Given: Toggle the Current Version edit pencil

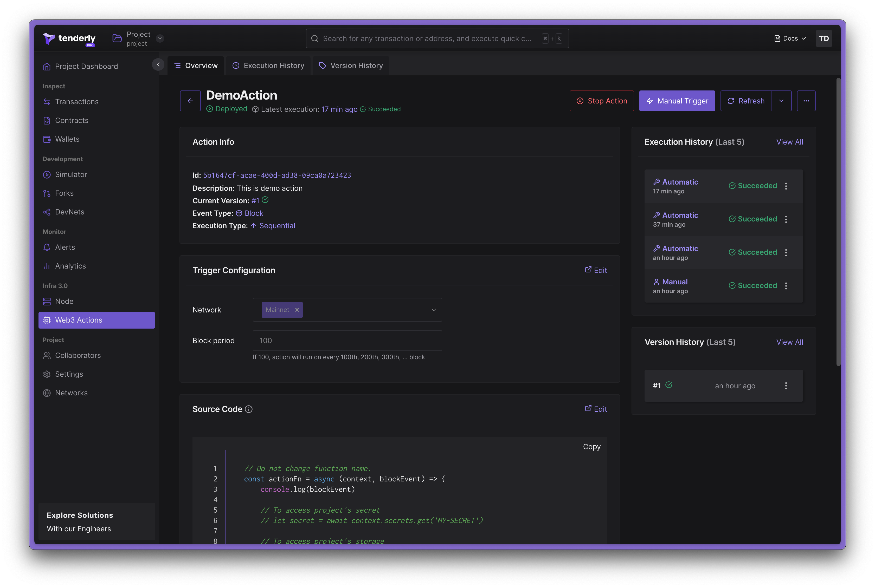Looking at the screenshot, I should tap(266, 200).
